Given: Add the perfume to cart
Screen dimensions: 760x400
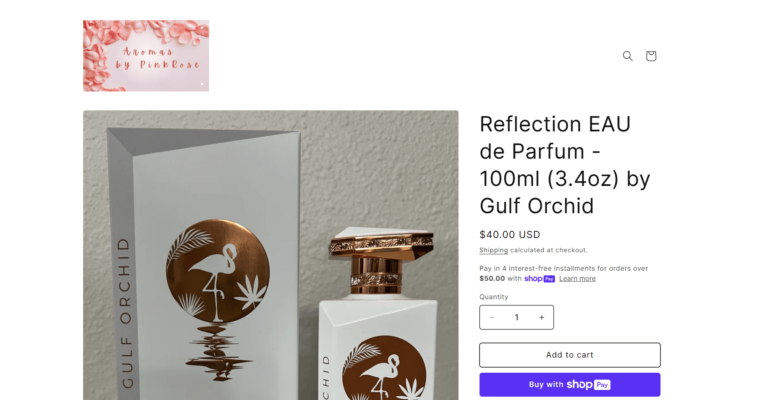Looking at the screenshot, I should pos(570,355).
